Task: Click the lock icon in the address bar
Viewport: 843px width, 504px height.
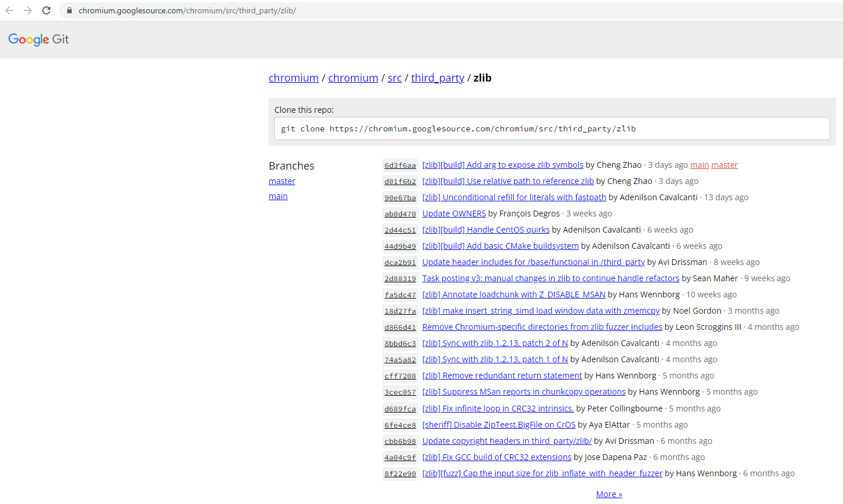Action: 69,10
